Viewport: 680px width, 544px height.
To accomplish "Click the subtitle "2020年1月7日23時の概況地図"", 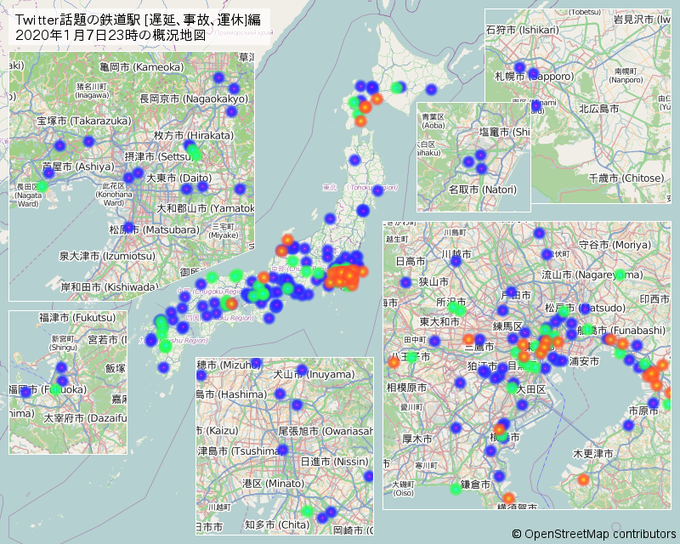I will tap(111, 35).
